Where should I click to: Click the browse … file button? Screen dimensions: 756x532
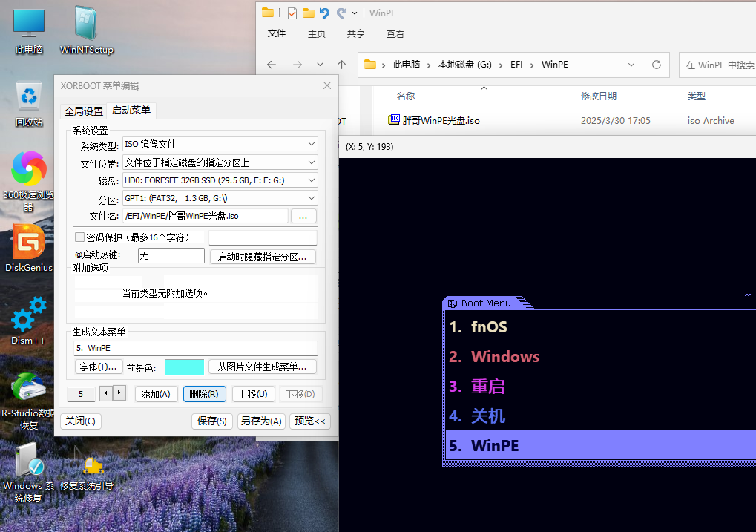click(303, 216)
